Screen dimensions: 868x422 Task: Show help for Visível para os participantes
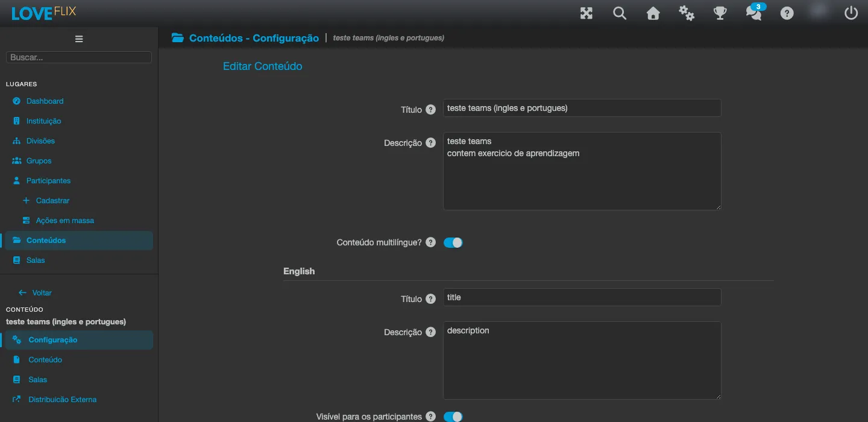pyautogui.click(x=430, y=417)
